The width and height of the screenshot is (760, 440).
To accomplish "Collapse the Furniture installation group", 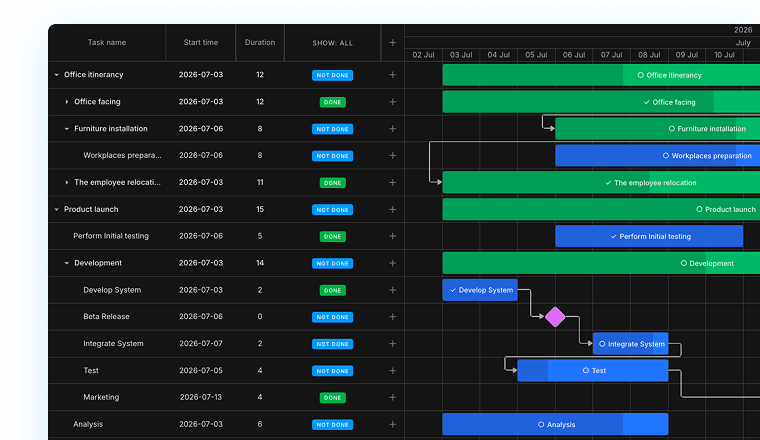I will click(x=67, y=129).
